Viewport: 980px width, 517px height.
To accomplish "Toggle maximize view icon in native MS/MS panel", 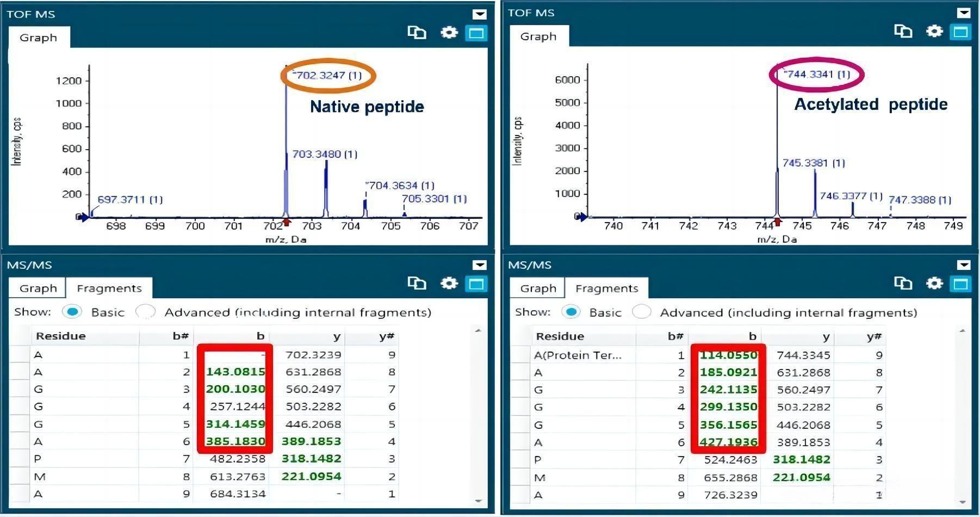I will [x=476, y=284].
